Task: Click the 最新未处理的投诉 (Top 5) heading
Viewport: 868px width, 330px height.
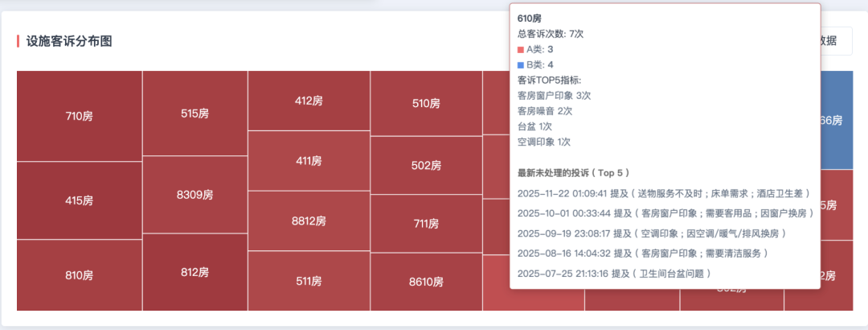Action: (x=573, y=173)
